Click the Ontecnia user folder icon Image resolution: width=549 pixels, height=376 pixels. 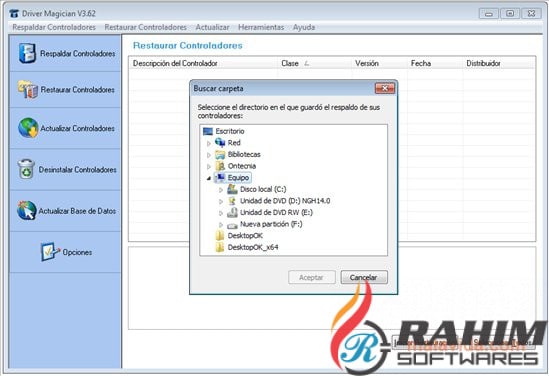coord(220,166)
